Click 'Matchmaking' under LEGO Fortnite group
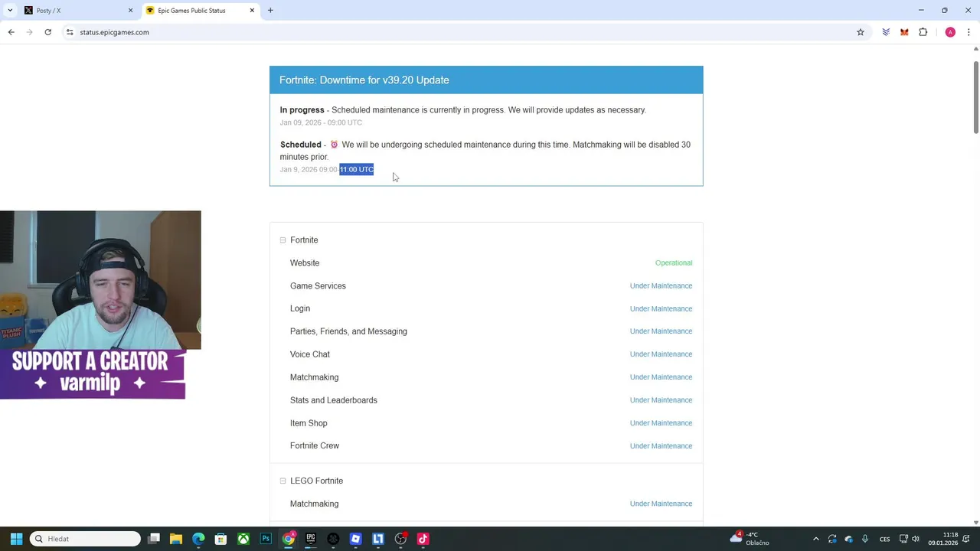This screenshot has height=551, width=980. (314, 504)
